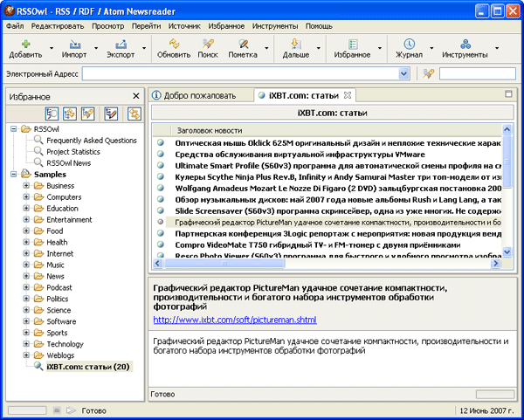Screen dimensions: 524x420
Task: Click the Избранное toolbar icon
Action: click(353, 45)
